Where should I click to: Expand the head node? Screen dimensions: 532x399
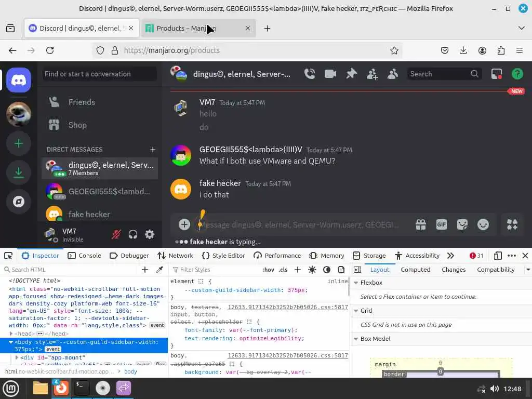11,334
